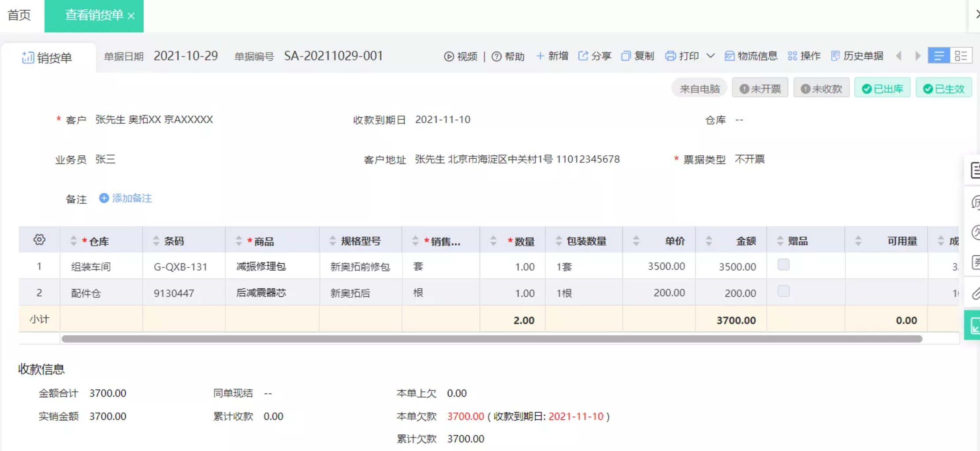The height and width of the screenshot is (451, 980).
Task: Click the 未收款 status badge
Action: point(821,89)
